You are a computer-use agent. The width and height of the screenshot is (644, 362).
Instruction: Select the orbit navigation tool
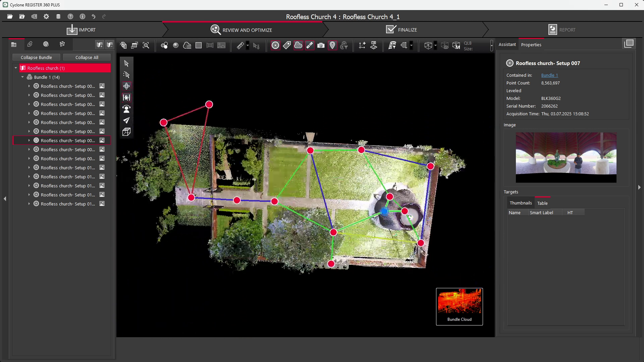[x=126, y=86]
